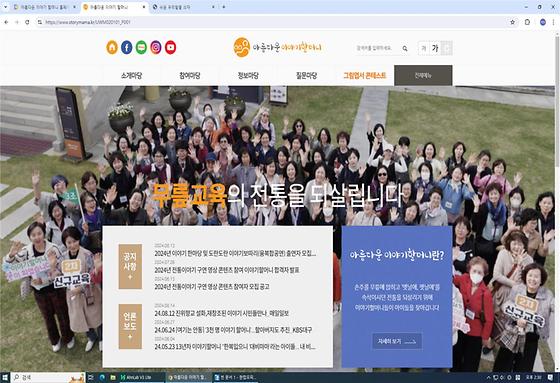Open the green blog icon link

click(x=141, y=47)
